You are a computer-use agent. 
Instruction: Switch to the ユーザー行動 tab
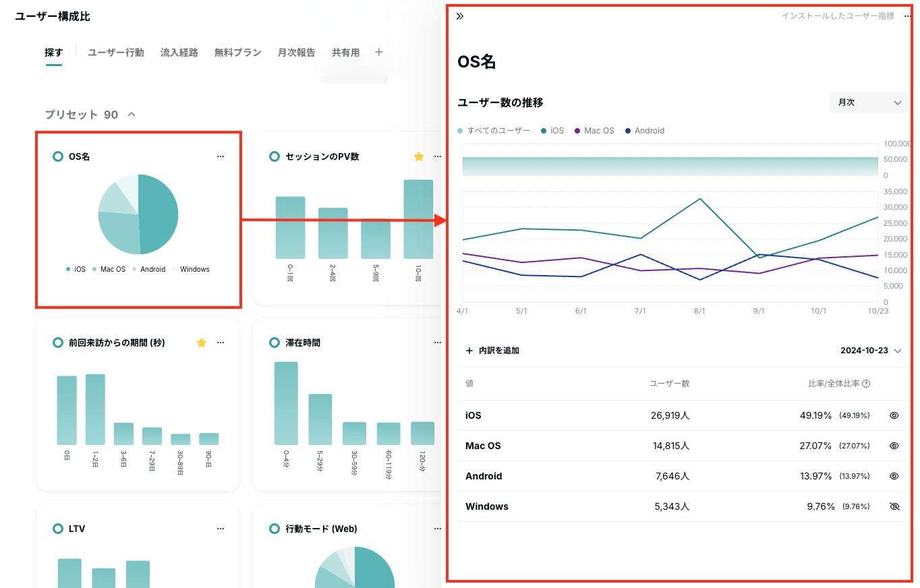(x=116, y=53)
